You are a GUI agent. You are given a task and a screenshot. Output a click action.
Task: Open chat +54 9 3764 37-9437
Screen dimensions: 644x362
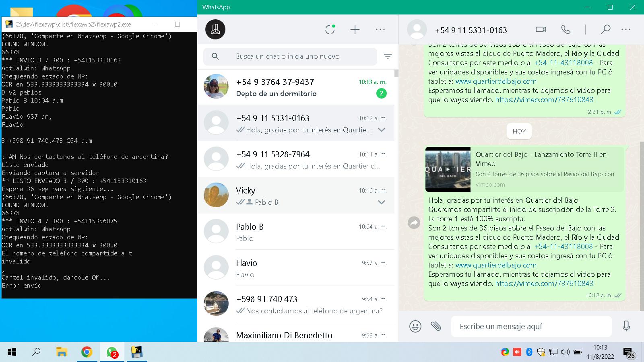(x=296, y=87)
